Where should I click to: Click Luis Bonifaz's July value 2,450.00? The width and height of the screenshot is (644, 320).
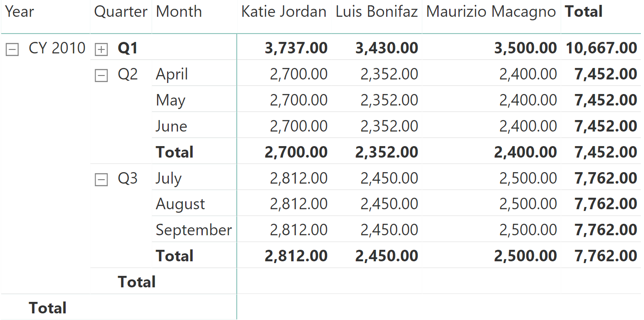point(389,178)
